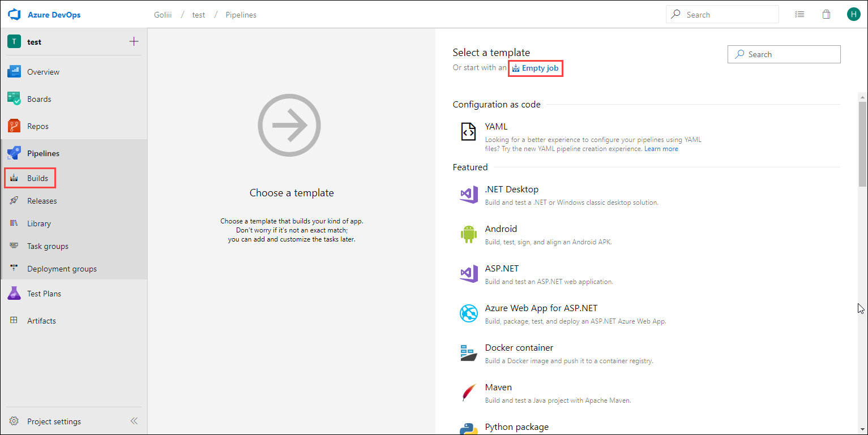Select the Docker container icon
This screenshot has width=868, height=435.
click(469, 353)
